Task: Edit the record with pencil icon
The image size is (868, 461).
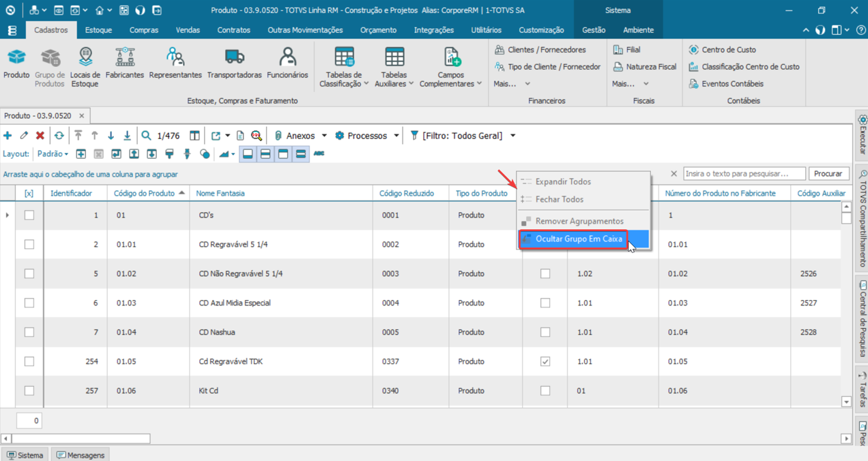Action: tap(24, 136)
